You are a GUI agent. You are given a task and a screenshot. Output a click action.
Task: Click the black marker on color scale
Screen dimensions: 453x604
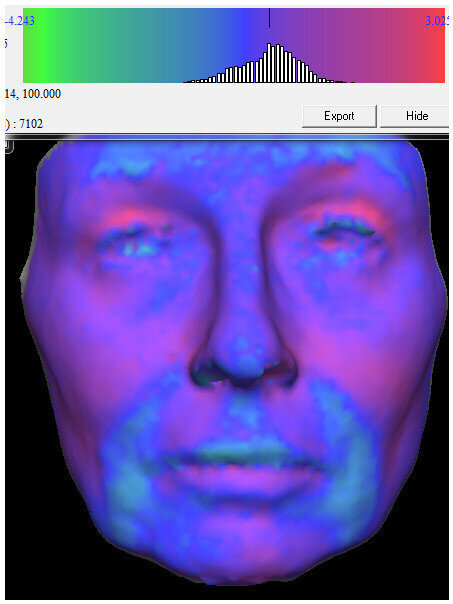point(269,18)
